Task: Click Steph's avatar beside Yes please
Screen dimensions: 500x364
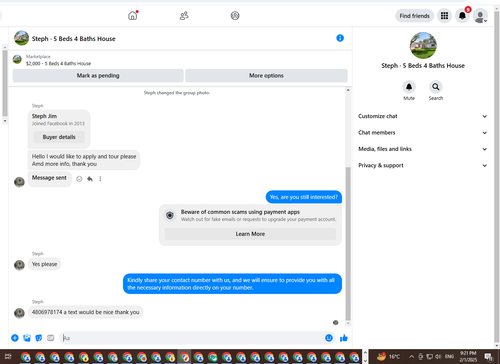Action: (19, 265)
